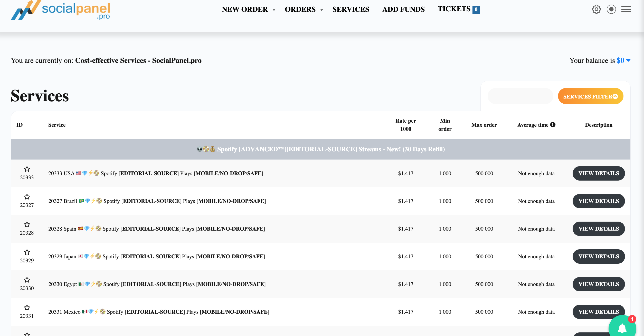Click the Average time info icon

[553, 125]
